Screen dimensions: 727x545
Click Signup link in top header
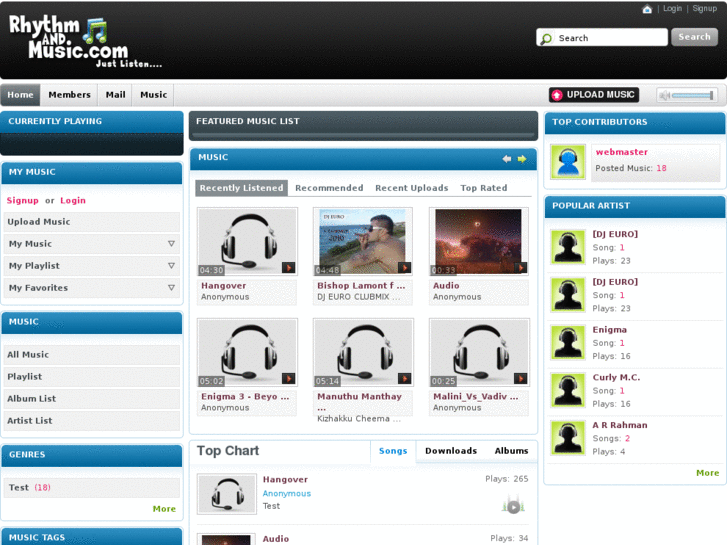(x=705, y=8)
